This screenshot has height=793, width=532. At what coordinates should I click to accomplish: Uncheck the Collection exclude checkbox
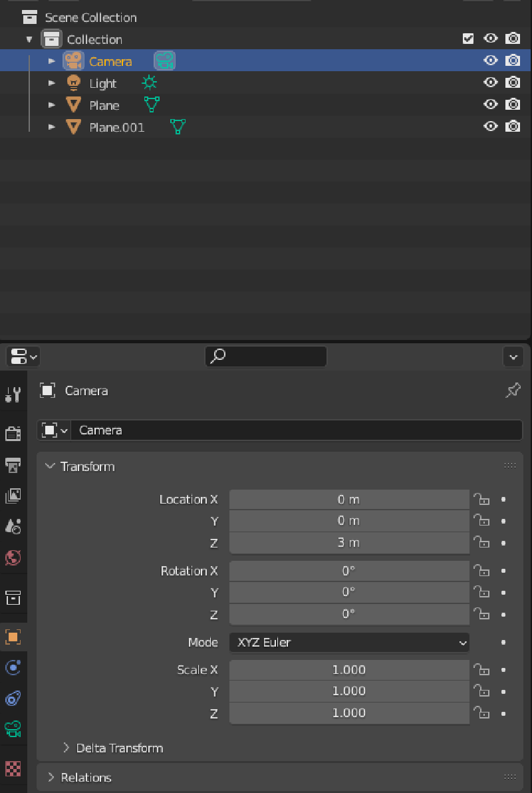[468, 39]
